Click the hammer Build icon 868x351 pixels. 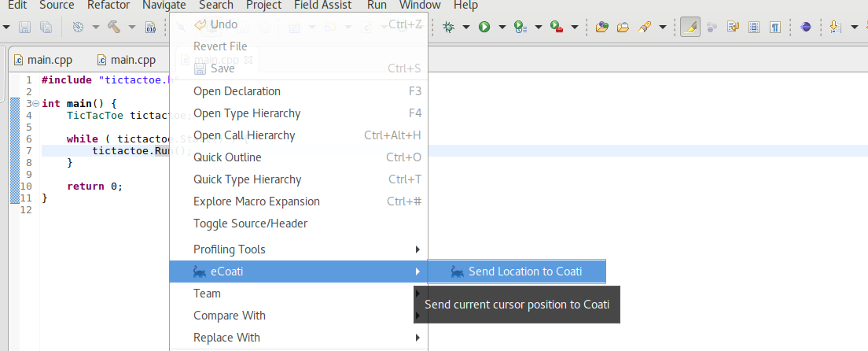click(114, 27)
